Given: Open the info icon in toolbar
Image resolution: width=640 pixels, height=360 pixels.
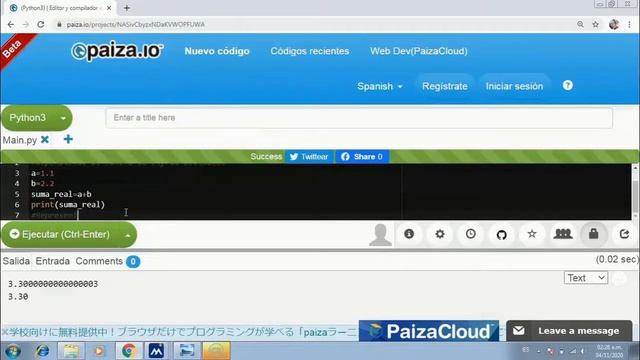Looking at the screenshot, I should (x=409, y=234).
